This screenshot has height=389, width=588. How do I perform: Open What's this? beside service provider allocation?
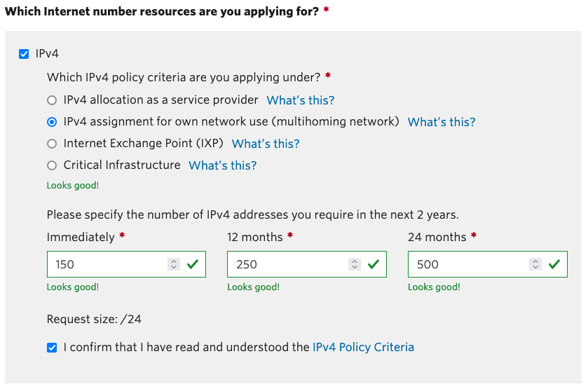click(301, 100)
